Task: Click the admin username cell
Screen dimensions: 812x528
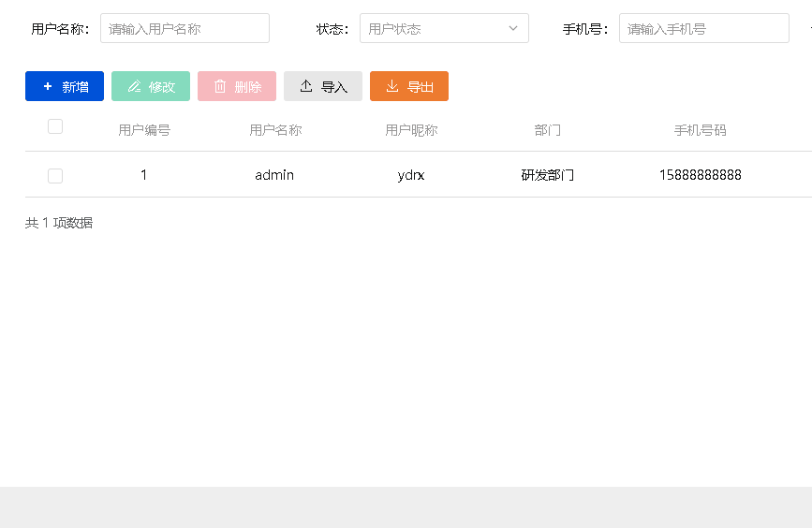Action: [x=274, y=175]
